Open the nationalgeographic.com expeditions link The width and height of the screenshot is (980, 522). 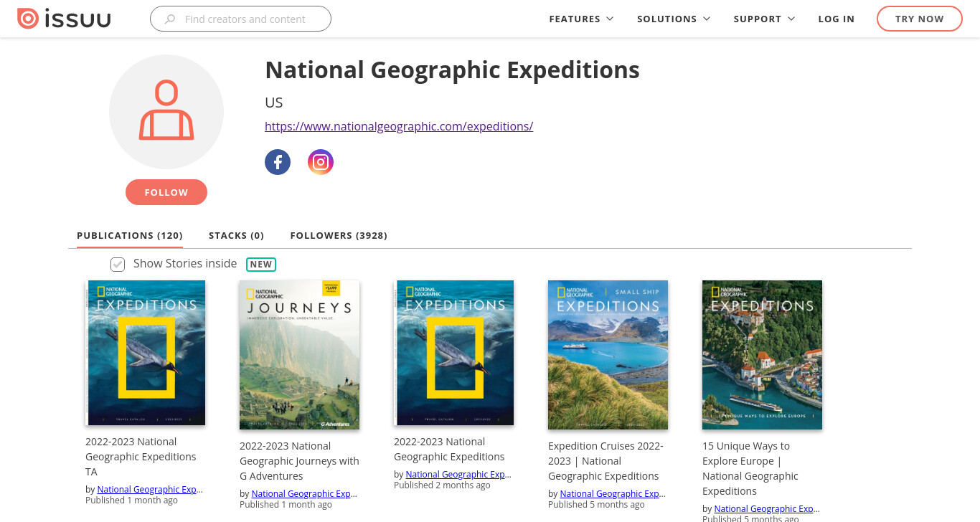399,126
